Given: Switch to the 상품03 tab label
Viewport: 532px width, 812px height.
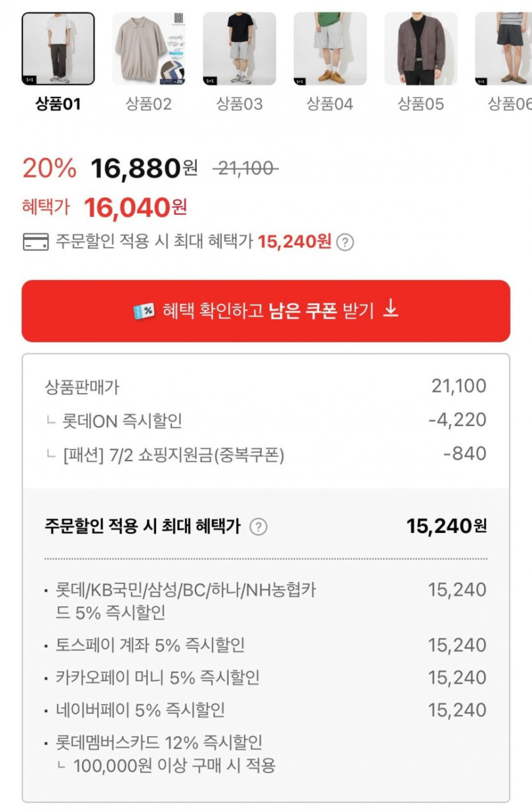Looking at the screenshot, I should [240, 104].
